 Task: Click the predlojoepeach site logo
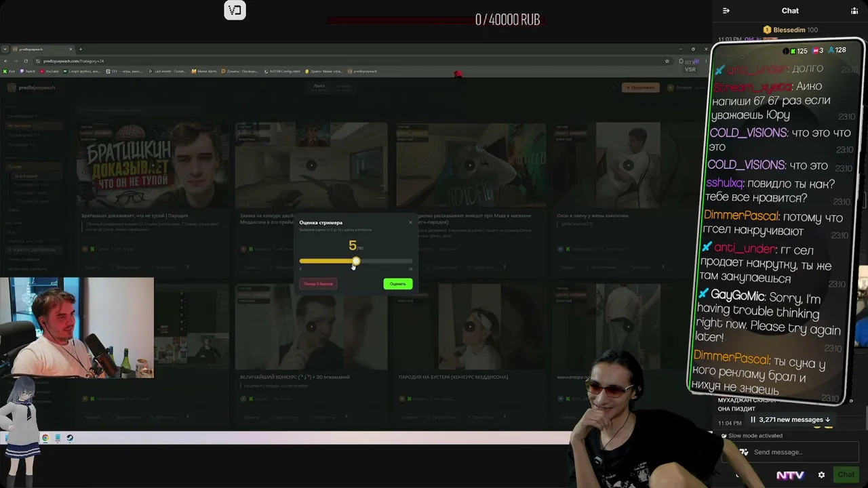pyautogui.click(x=31, y=87)
